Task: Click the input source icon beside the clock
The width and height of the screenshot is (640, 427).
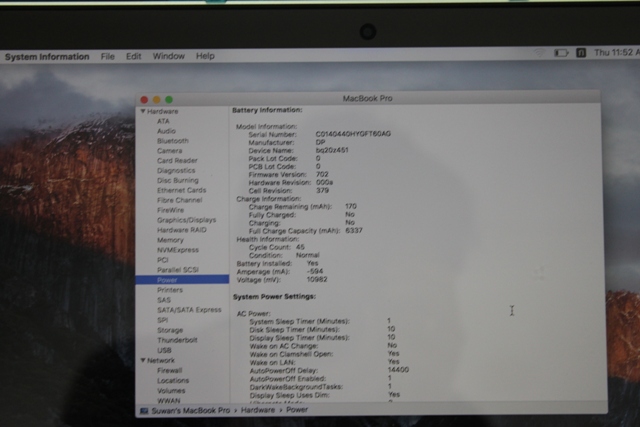Action: coord(581,53)
